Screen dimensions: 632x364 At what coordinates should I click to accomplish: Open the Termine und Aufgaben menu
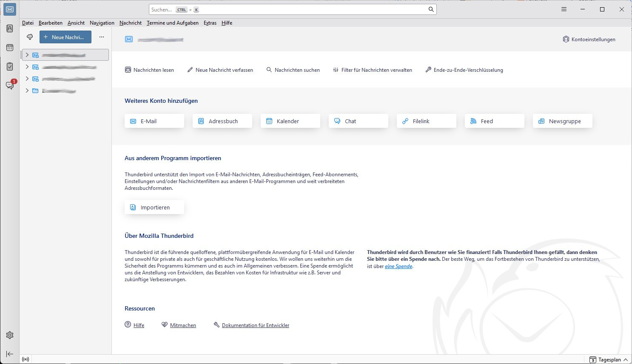pos(173,23)
